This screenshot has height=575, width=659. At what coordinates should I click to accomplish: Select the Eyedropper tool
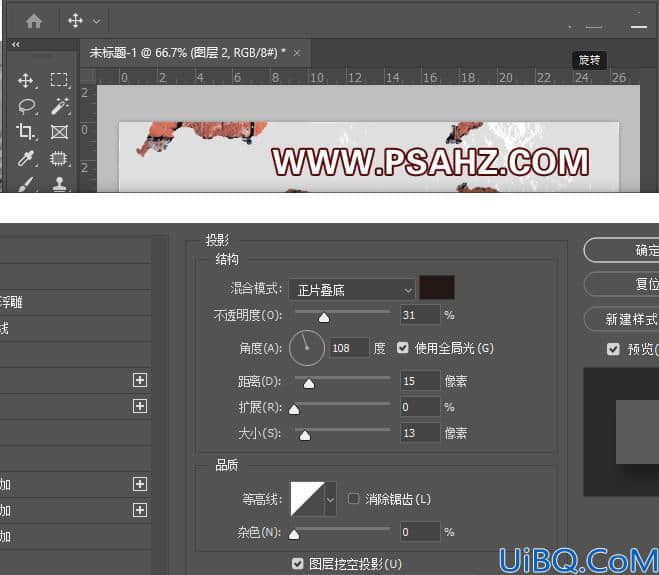pos(26,158)
